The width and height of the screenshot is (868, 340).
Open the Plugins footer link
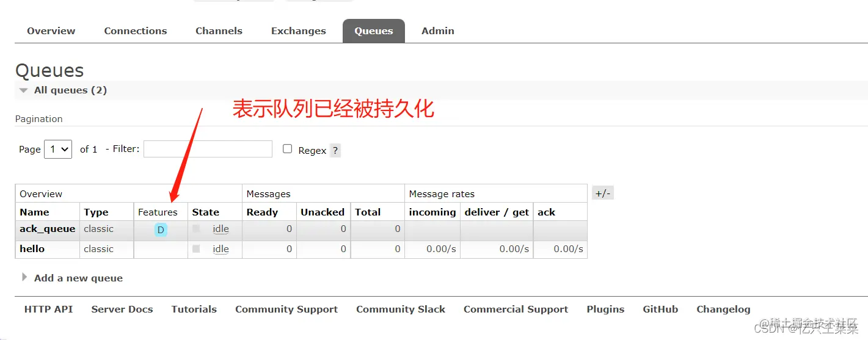(605, 309)
